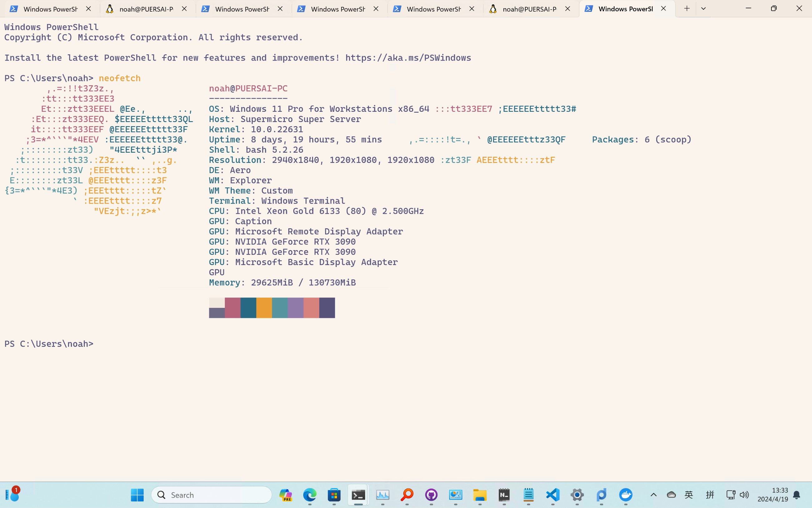Click the teal swatch in neofetch palette

pyautogui.click(x=280, y=308)
